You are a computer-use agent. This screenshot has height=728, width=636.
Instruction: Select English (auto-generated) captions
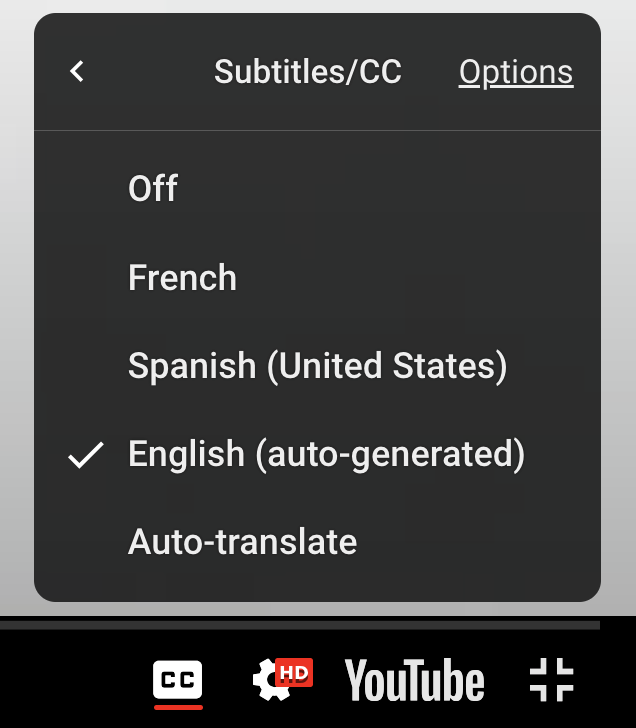pyautogui.click(x=326, y=454)
